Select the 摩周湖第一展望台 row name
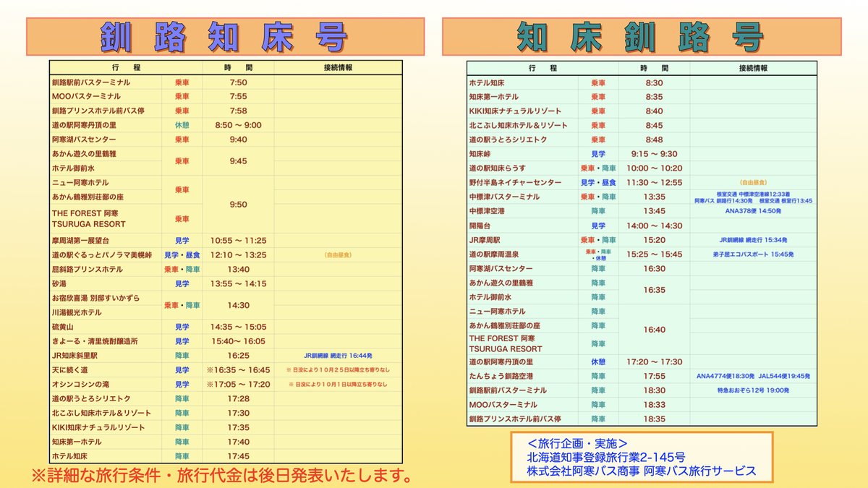 click(82, 240)
